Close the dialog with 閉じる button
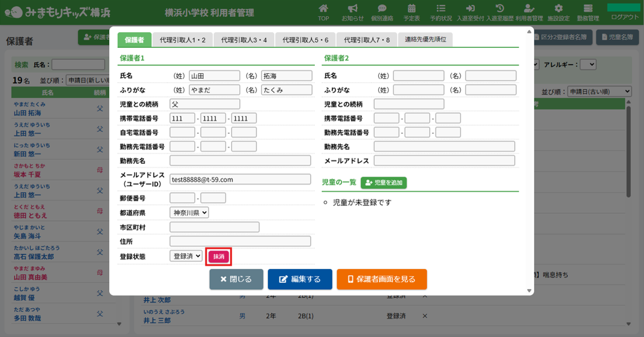Image resolution: width=644 pixels, height=337 pixels. coord(236,279)
